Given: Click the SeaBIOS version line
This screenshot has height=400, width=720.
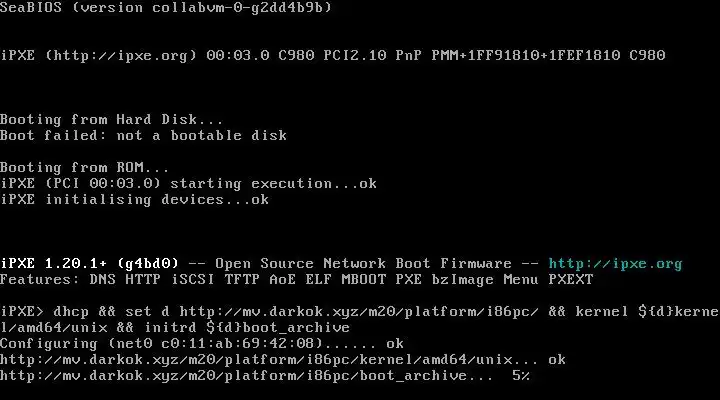Looking at the screenshot, I should (166, 7).
